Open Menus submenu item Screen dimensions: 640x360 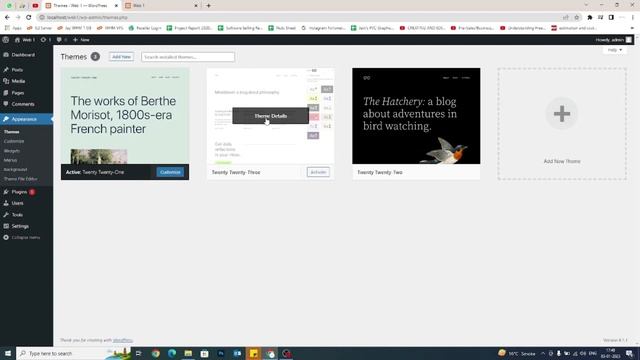(x=11, y=160)
